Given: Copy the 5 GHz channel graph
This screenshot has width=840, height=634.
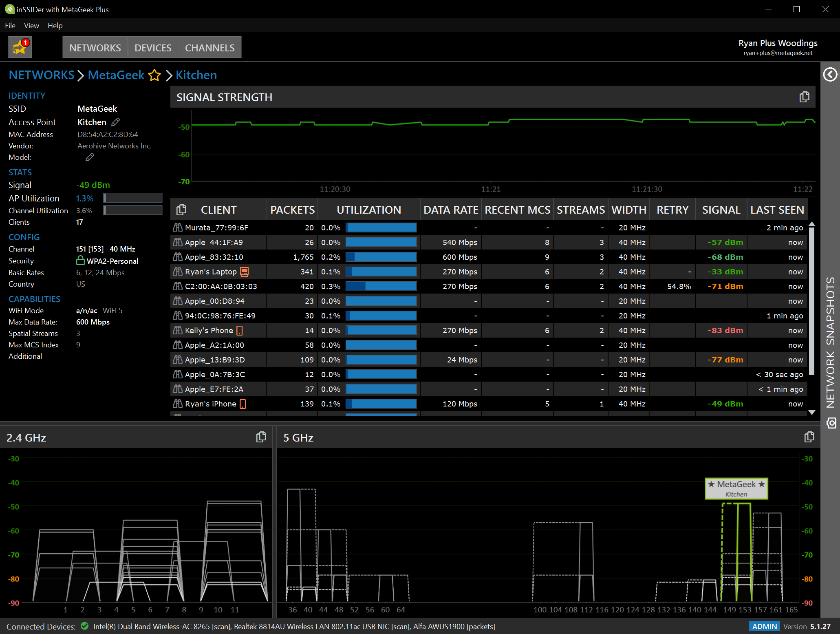Looking at the screenshot, I should point(809,437).
